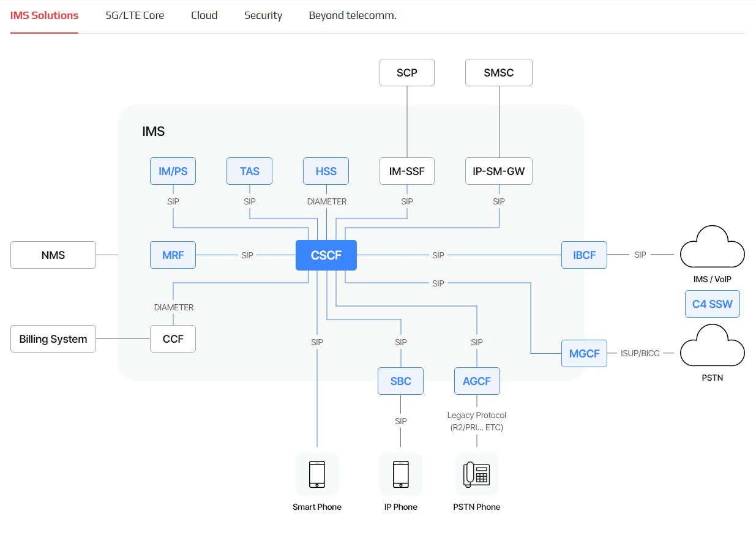Viewport: 756px width, 538px height.
Task: Select the AGCF block
Action: pyautogui.click(x=477, y=381)
